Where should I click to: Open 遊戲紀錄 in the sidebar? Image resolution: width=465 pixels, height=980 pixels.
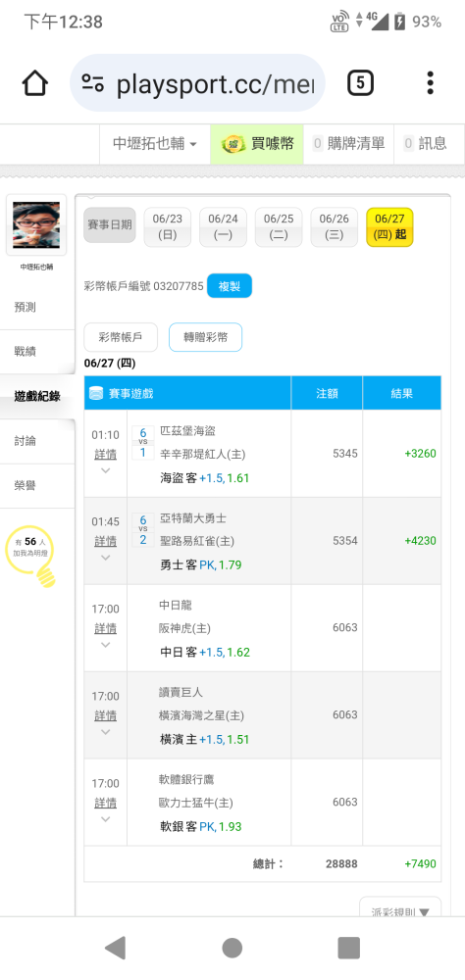point(37,396)
